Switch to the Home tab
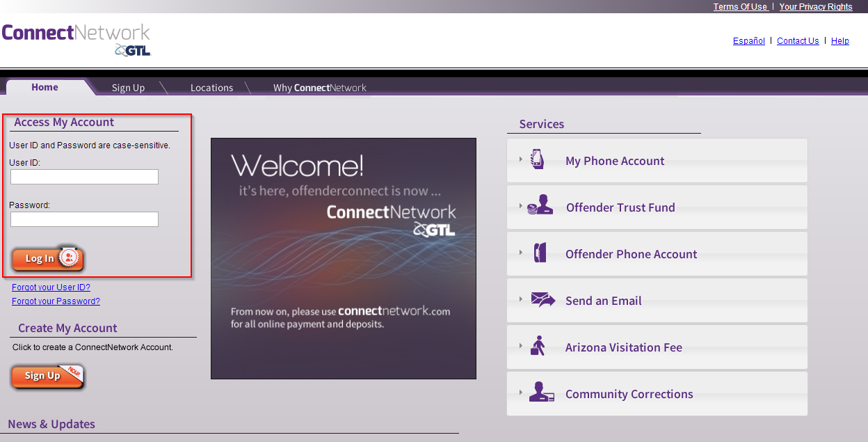Image resolution: width=868 pixels, height=442 pixels. coord(45,87)
